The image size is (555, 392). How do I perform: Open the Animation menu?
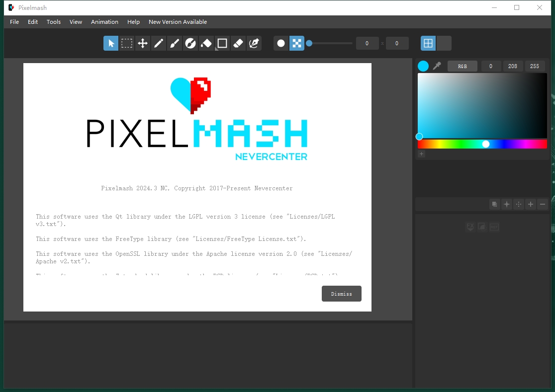coord(104,22)
